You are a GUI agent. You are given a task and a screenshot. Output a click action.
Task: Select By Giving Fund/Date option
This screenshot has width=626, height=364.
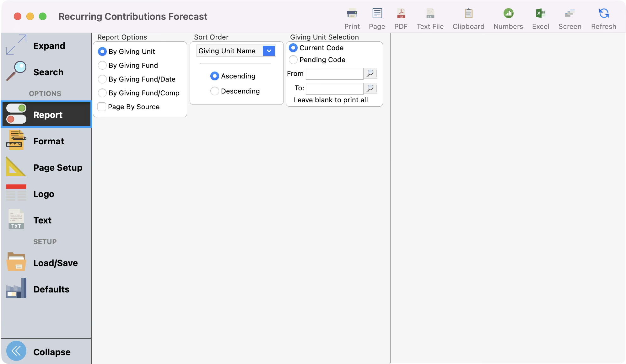pyautogui.click(x=102, y=79)
